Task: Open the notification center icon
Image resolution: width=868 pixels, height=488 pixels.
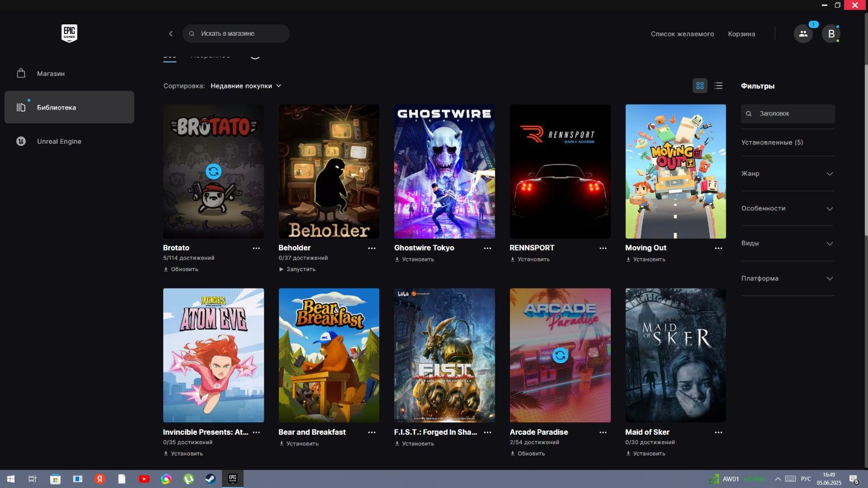Action: pos(854,479)
